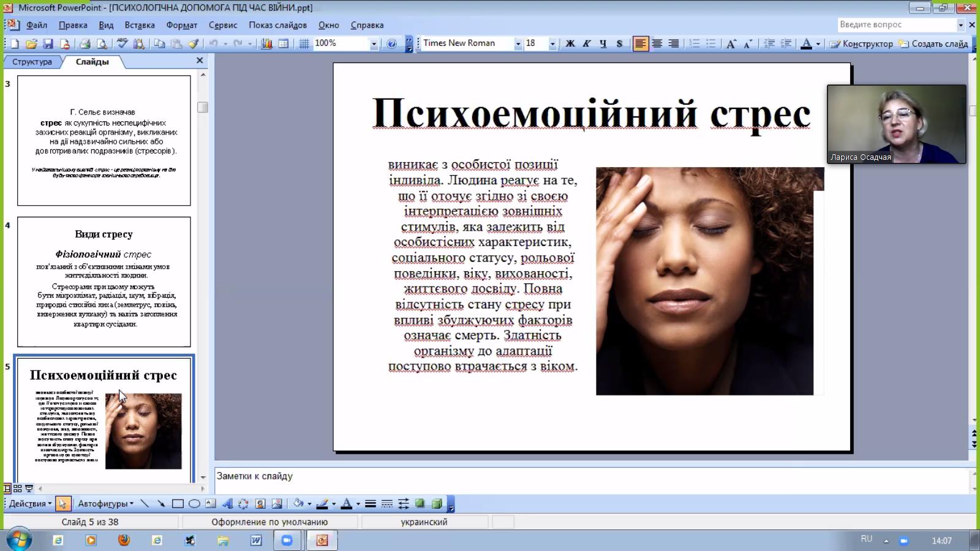Insert a chart from the toolbar
The image size is (980, 551).
(x=266, y=43)
